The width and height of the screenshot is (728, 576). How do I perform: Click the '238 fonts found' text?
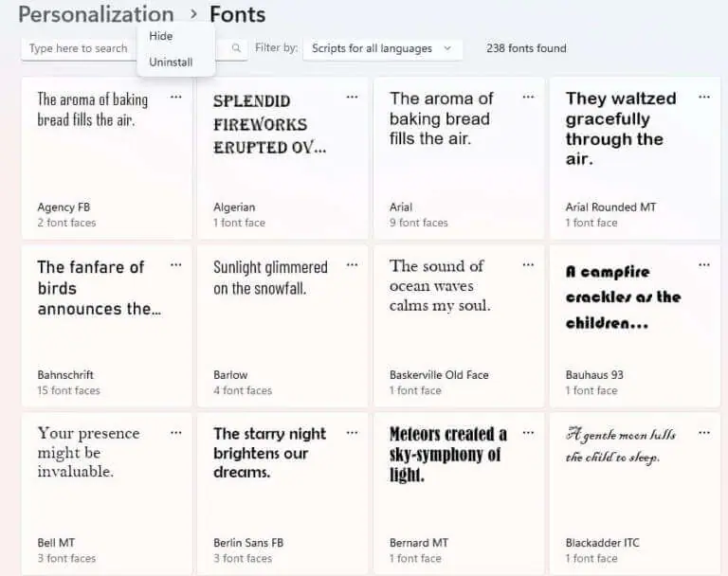[526, 48]
